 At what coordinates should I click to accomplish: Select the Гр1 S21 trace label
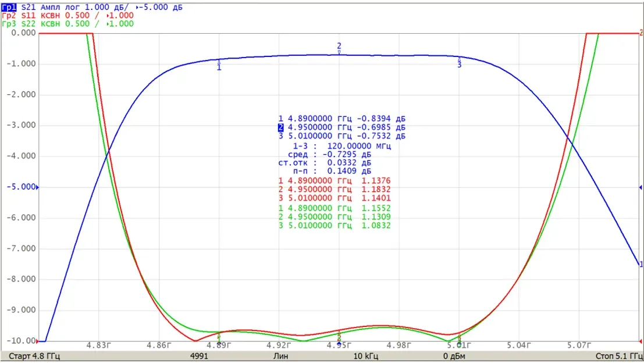pos(9,7)
